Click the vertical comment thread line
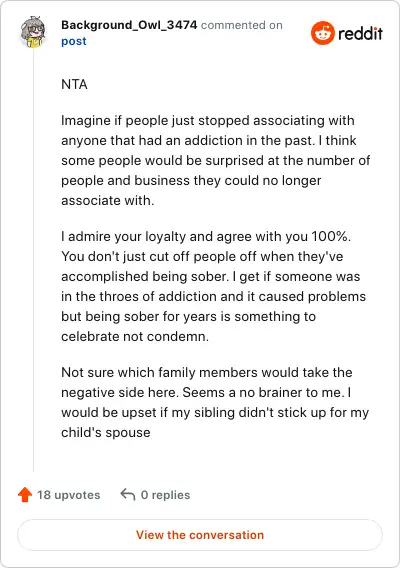Image resolution: width=400 pixels, height=568 pixels. click(x=34, y=261)
